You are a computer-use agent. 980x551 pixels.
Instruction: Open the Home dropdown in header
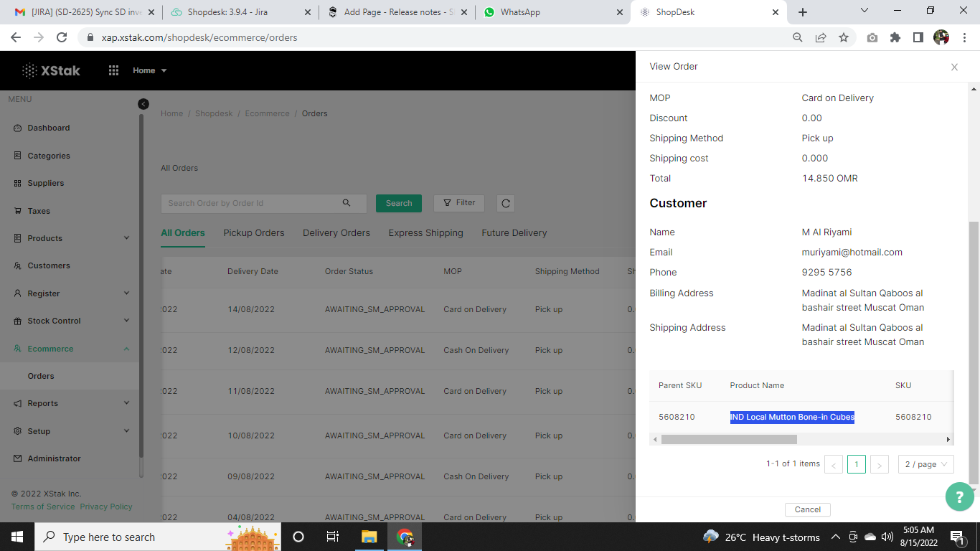coord(149,70)
